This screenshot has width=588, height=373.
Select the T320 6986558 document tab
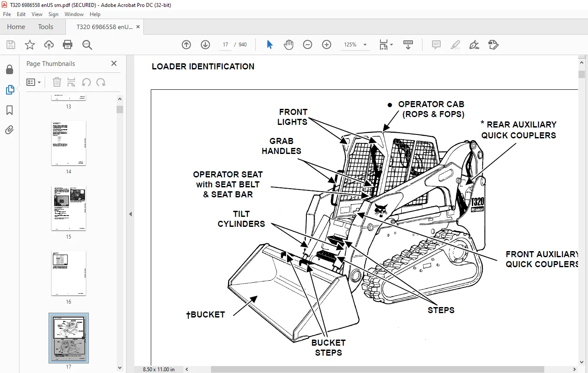click(x=104, y=27)
